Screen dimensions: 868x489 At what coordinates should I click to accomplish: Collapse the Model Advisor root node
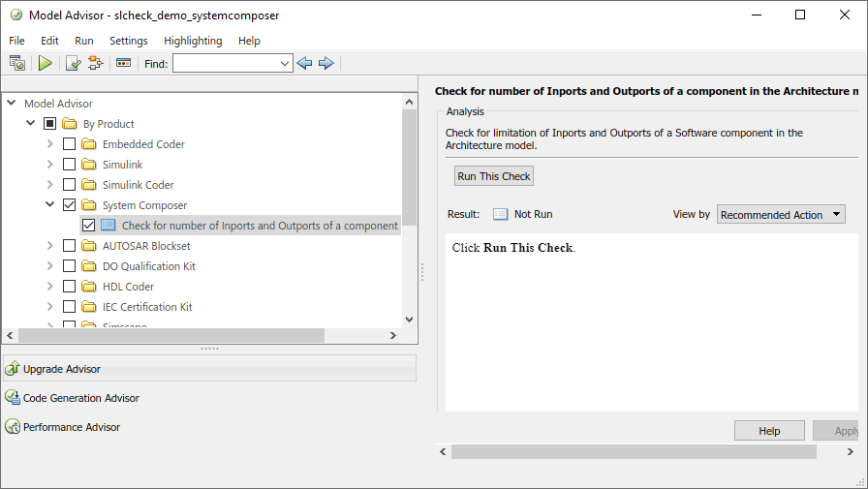coord(11,103)
